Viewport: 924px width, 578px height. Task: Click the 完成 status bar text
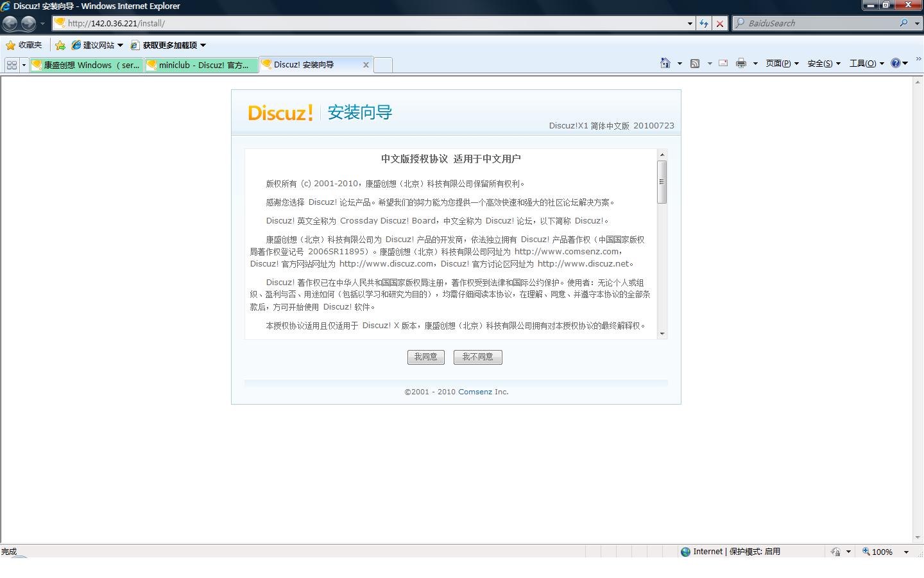[x=9, y=552]
